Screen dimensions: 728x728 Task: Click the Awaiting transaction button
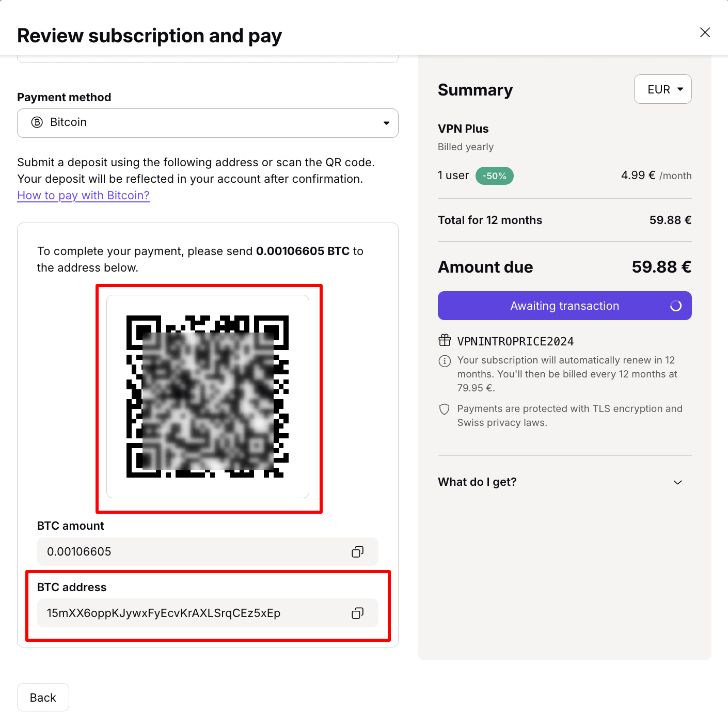pyautogui.click(x=564, y=306)
